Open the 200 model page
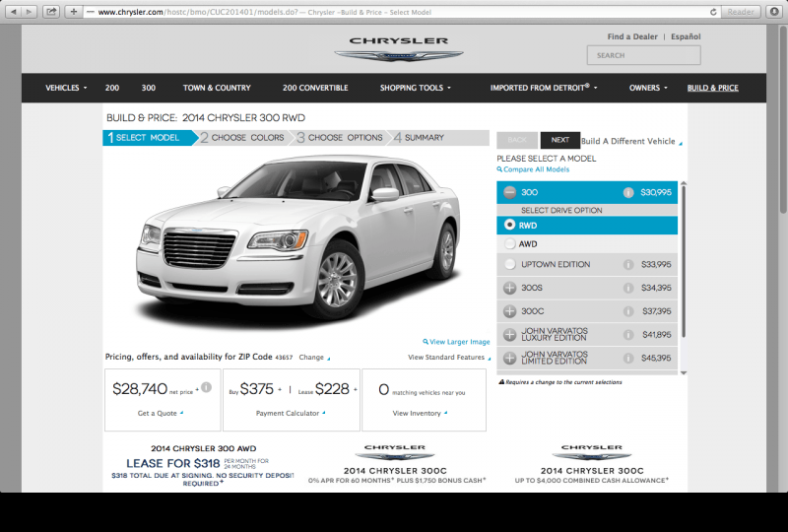The height and width of the screenshot is (532, 788). 112,88
